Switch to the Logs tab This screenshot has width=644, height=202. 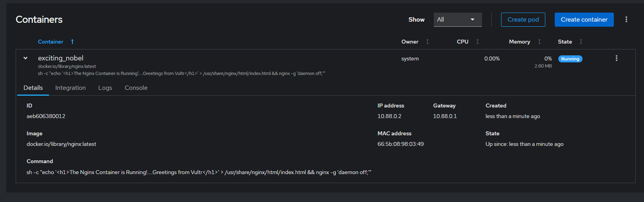pyautogui.click(x=105, y=88)
